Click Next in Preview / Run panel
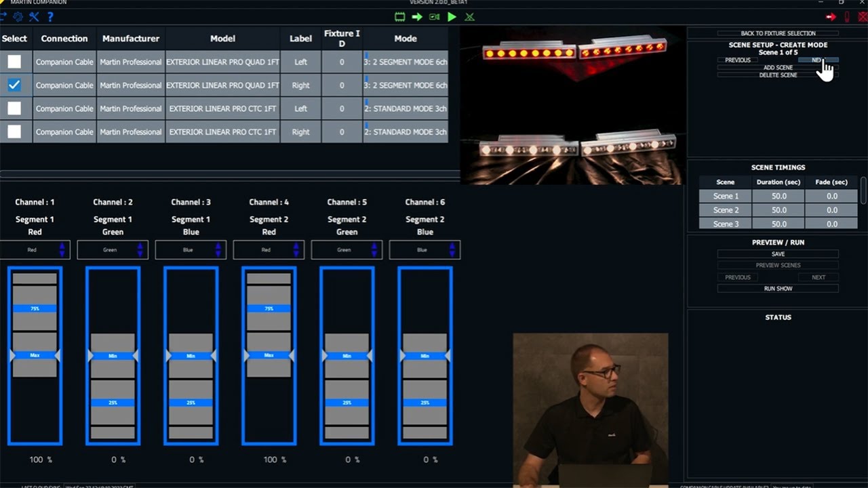Viewport: 868px width, 488px height. tap(818, 277)
